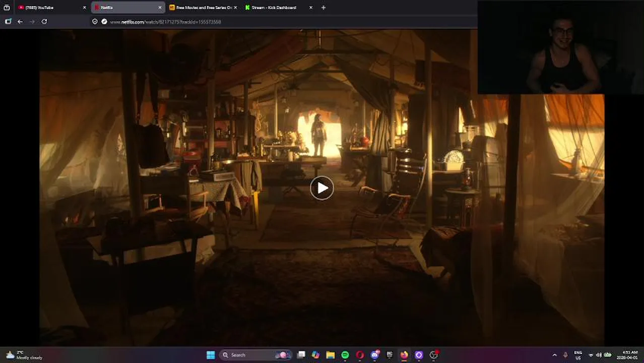644x363 pixels.
Task: Open the Wi-Fi network tray icon
Action: pos(591,355)
